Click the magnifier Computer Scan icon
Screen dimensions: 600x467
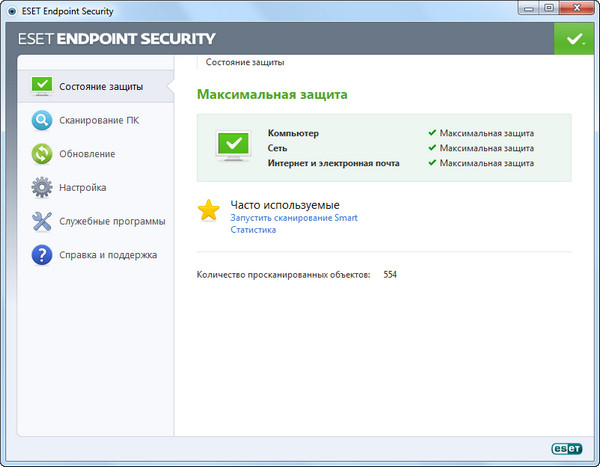(41, 121)
